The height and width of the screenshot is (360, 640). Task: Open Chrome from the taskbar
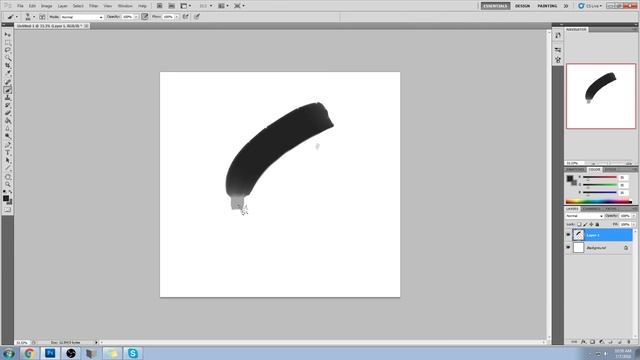pos(29,353)
